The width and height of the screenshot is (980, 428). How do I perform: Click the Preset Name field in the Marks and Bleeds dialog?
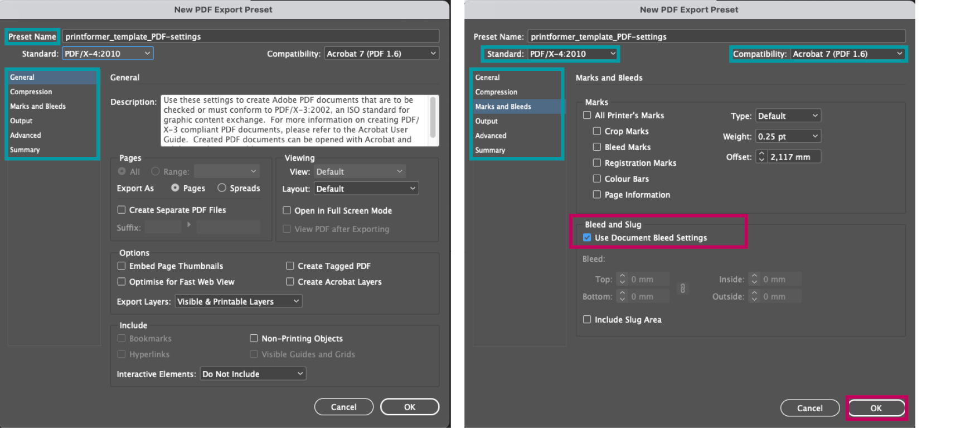tap(716, 37)
